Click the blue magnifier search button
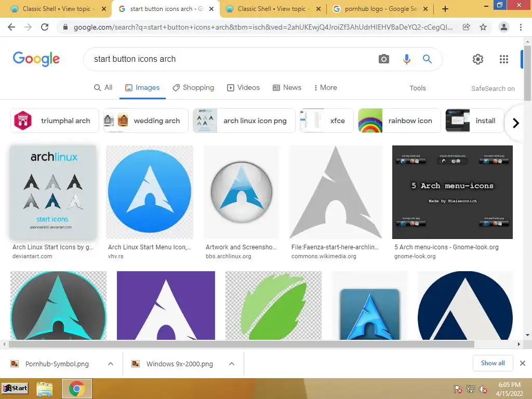 click(x=427, y=59)
